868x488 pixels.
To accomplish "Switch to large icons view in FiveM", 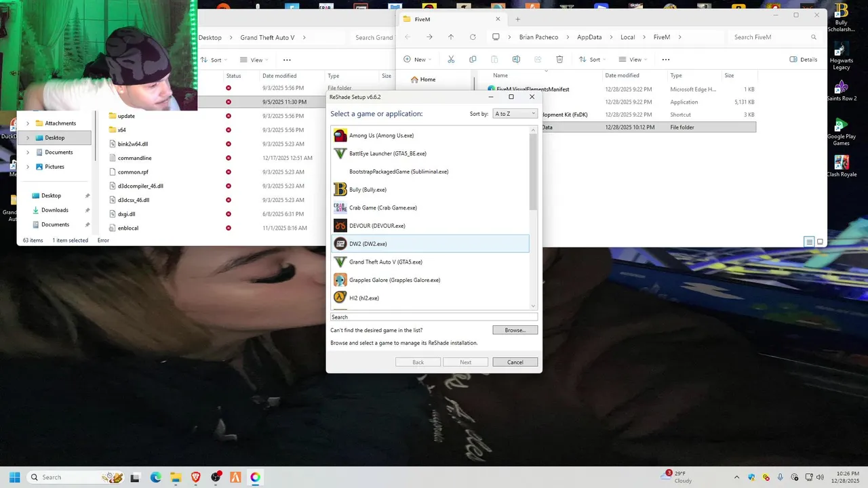I will click(x=820, y=242).
